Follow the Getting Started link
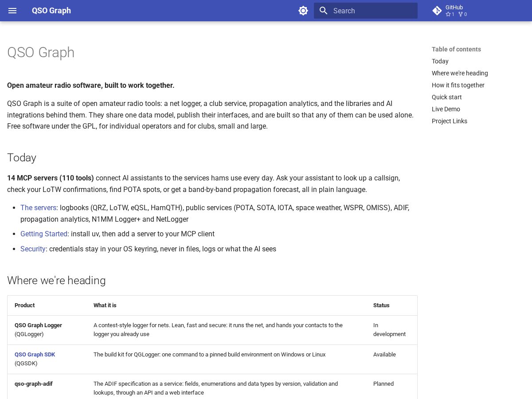Screen dimensions: 532x399 pos(44,234)
